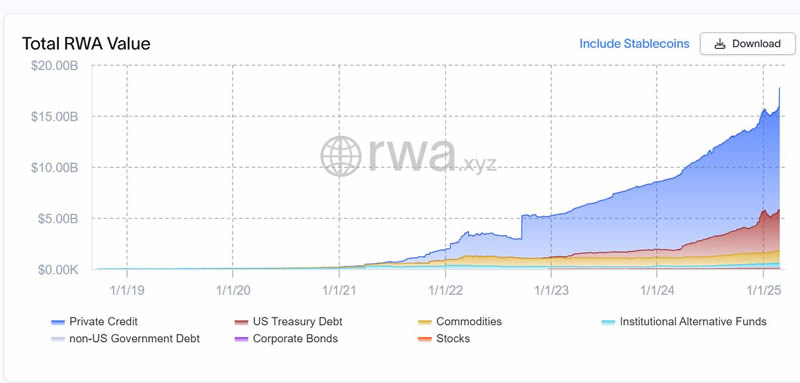Viewport: 800px width, 383px height.
Task: Toggle non-US Government Debt legend item
Action: coord(126,339)
